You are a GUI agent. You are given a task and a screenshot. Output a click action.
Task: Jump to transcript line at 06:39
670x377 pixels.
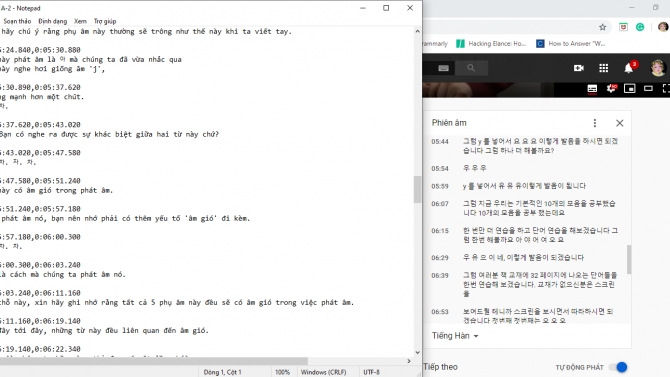[x=525, y=284]
